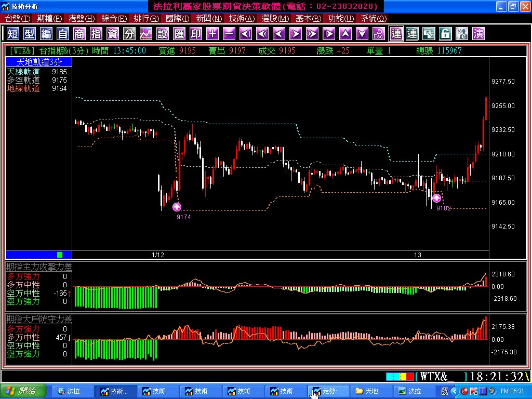Screen dimensions: 532x399
Task: Click the Esc return icon
Action: [379, 34]
